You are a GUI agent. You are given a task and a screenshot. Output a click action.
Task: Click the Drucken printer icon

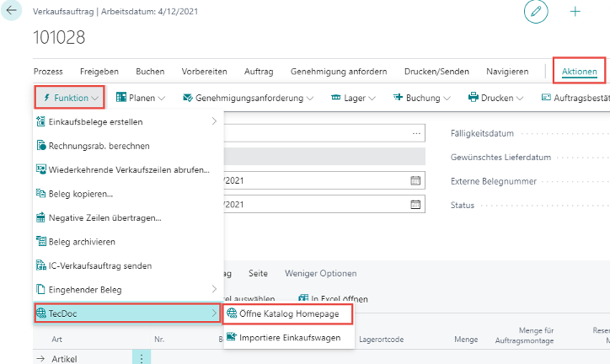click(x=473, y=97)
